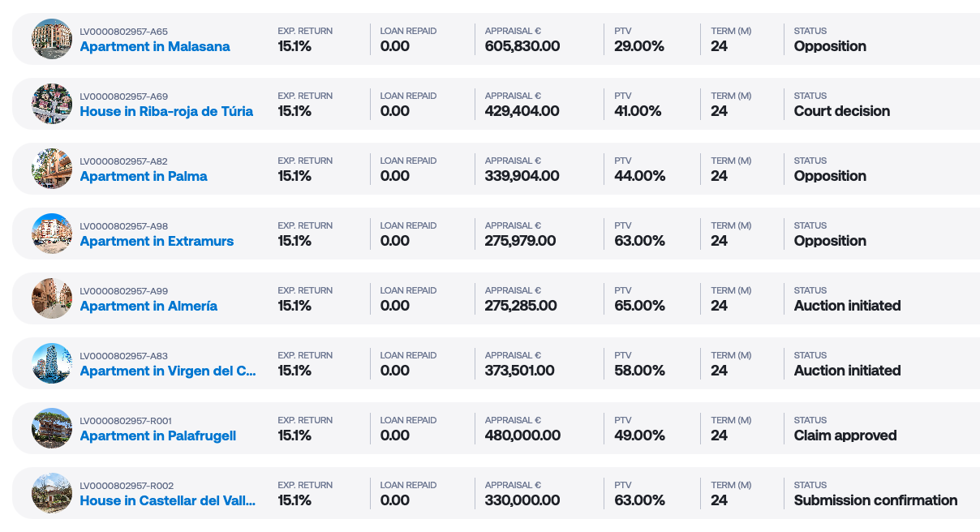This screenshot has width=980, height=532.
Task: Open the Apartment in Malasana link
Action: (155, 47)
